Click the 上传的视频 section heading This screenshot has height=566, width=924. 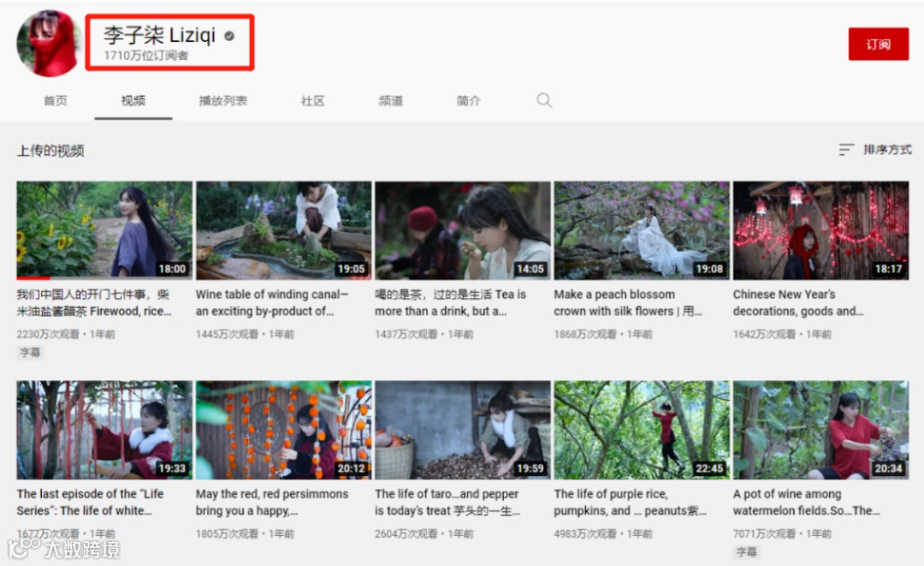pyautogui.click(x=50, y=151)
